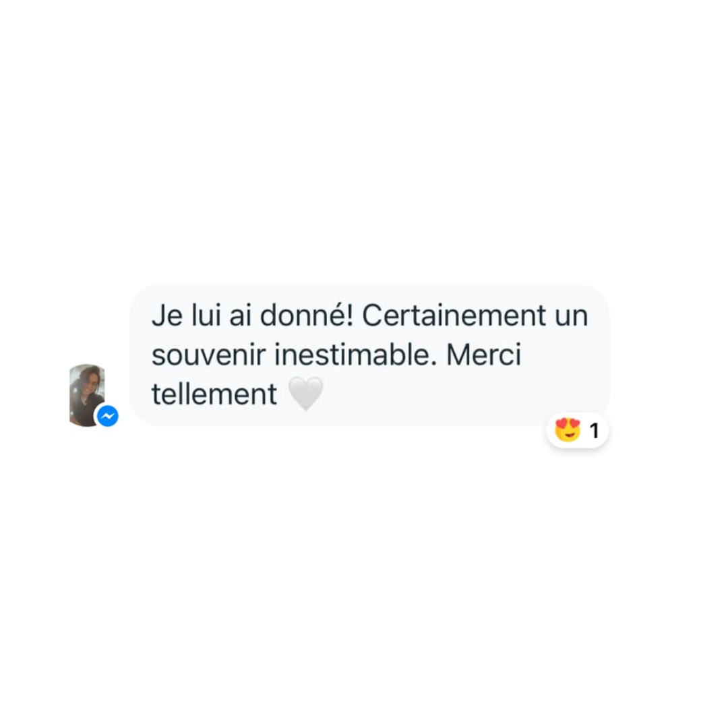Click the heart-eyes reaction emoji
This screenshot has width=728, height=728.
568,430
